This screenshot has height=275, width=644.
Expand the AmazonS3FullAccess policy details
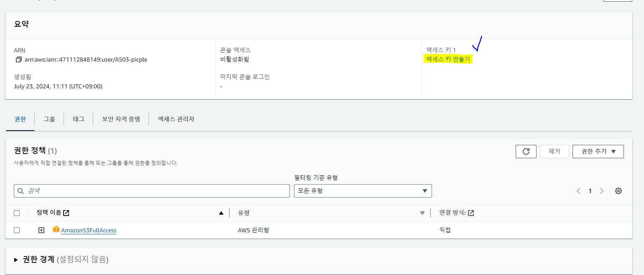click(41, 230)
